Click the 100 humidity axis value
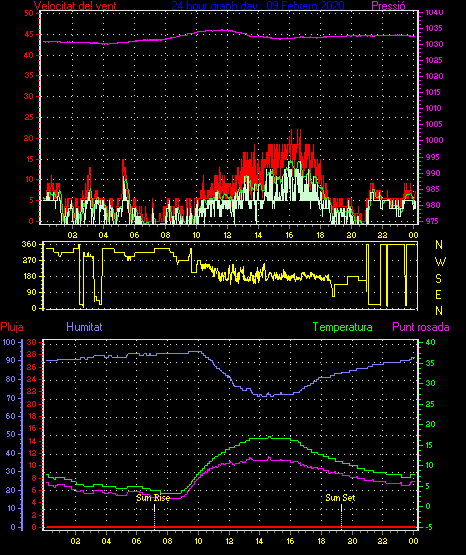Image resolution: width=466 pixels, height=555 pixels. pos(9,342)
